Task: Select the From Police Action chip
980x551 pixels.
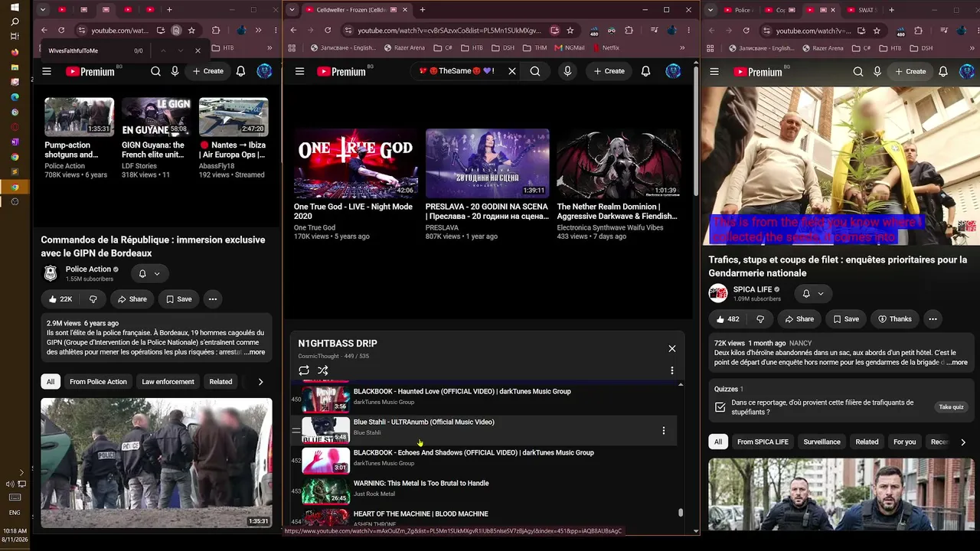Action: click(98, 382)
